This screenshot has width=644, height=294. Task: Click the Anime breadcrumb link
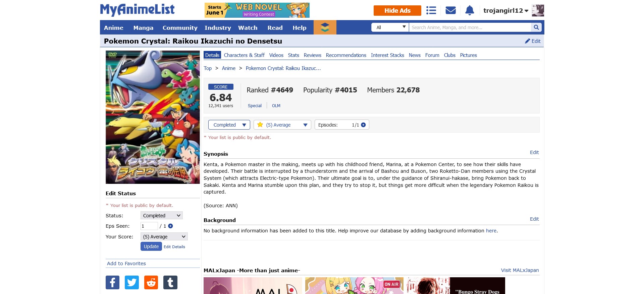(229, 68)
